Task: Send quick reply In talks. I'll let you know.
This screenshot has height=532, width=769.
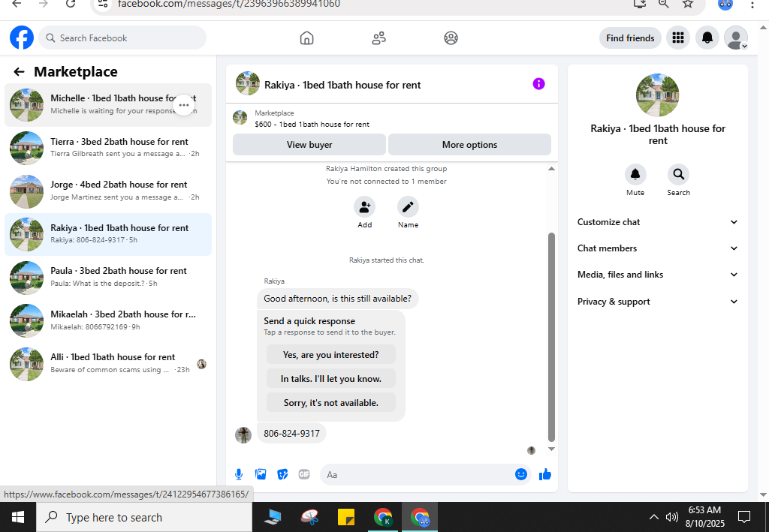Action: (331, 379)
